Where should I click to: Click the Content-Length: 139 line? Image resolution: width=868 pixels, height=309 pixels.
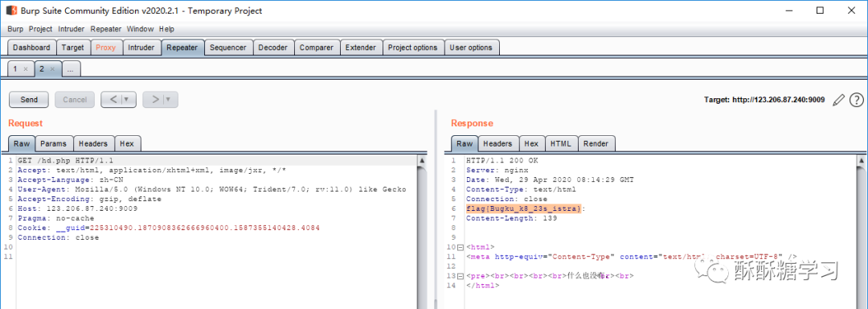coord(511,218)
